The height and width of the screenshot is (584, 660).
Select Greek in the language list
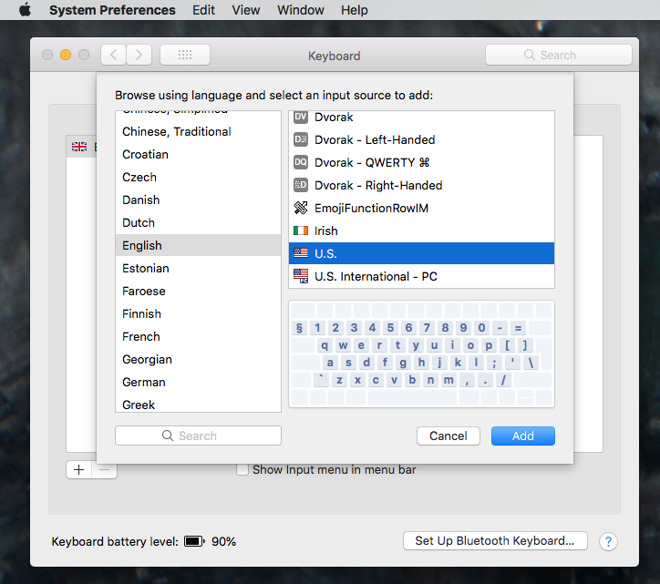(198, 403)
